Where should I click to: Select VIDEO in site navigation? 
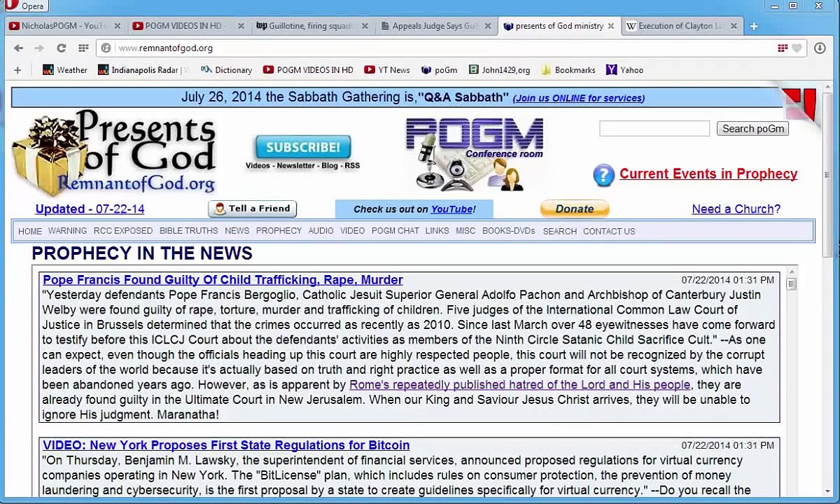352,231
